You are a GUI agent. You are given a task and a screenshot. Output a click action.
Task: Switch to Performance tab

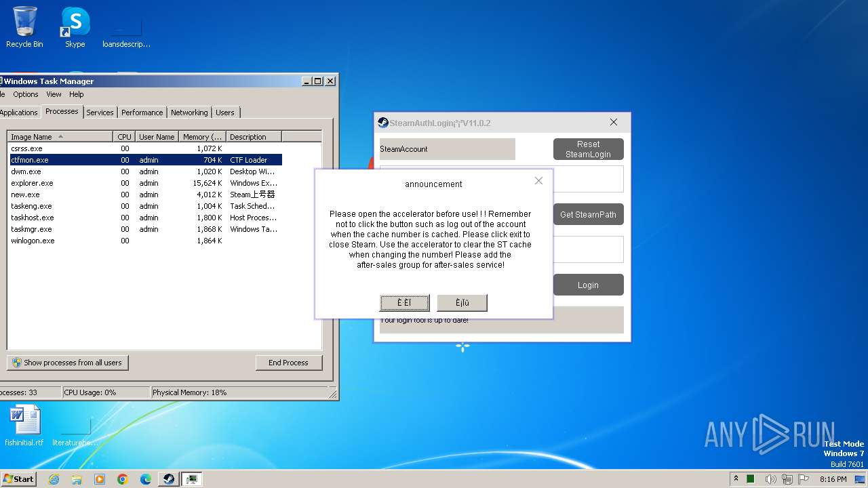point(142,113)
